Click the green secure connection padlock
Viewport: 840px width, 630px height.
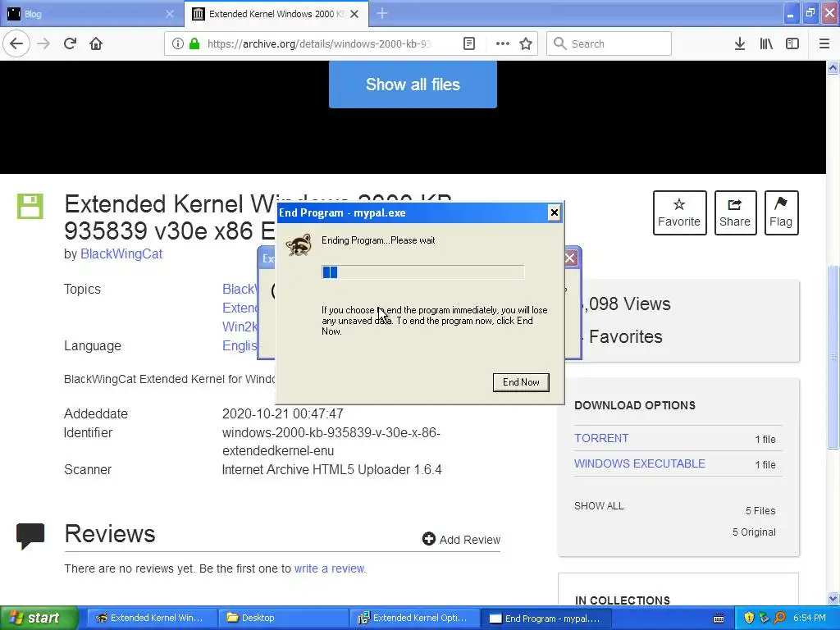[194, 43]
